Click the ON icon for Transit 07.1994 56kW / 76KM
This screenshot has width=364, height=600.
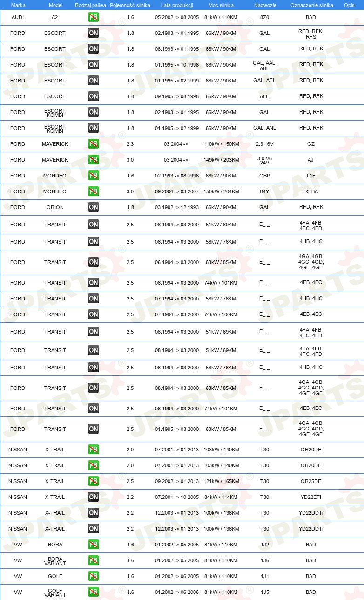pos(94,299)
